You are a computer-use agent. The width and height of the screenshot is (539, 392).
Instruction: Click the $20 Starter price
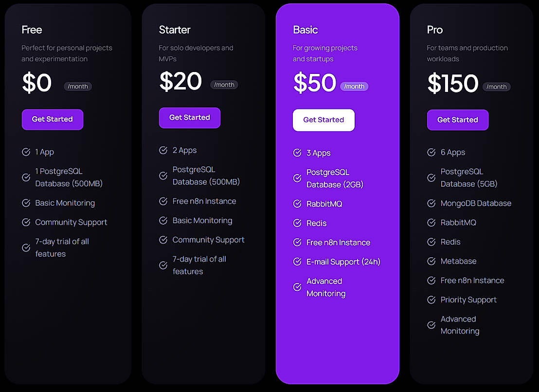(180, 81)
